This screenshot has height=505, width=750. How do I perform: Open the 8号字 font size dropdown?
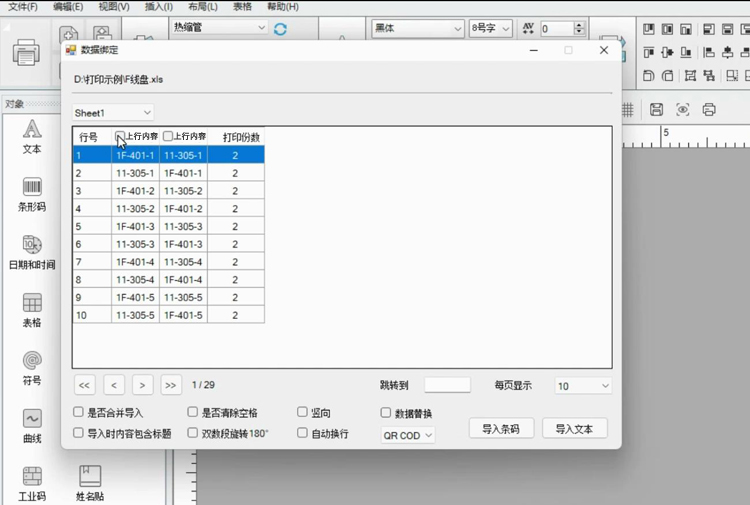point(491,29)
